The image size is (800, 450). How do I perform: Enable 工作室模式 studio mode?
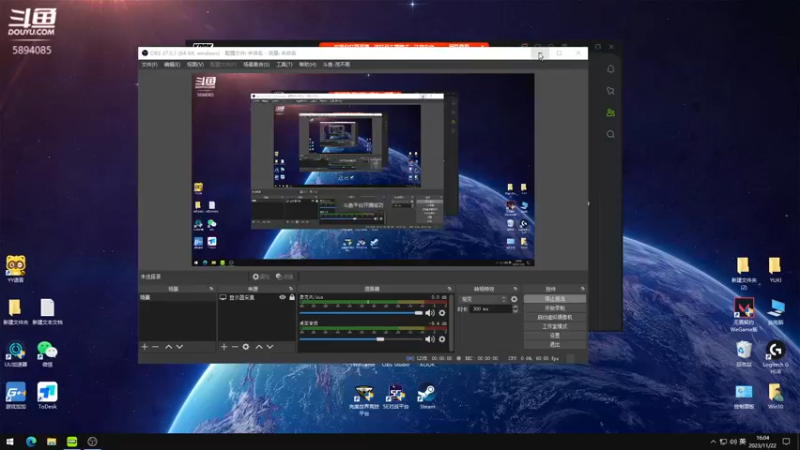click(x=555, y=327)
